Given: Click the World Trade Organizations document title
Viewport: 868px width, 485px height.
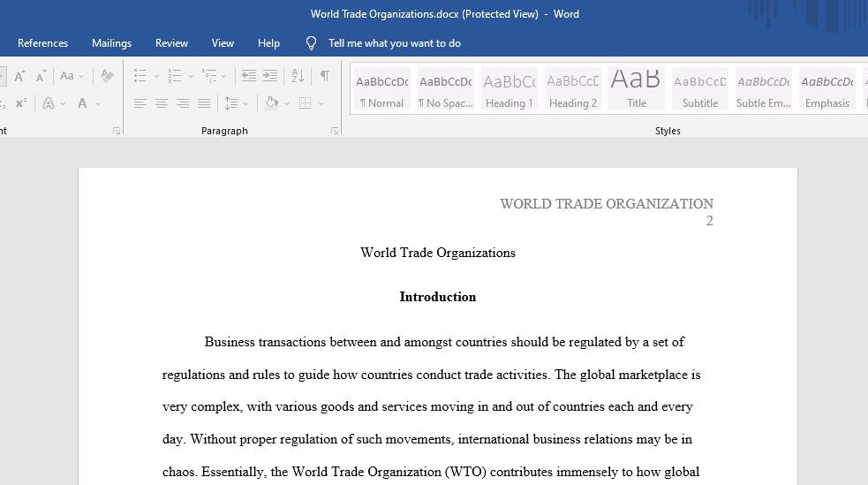Looking at the screenshot, I should click(437, 253).
